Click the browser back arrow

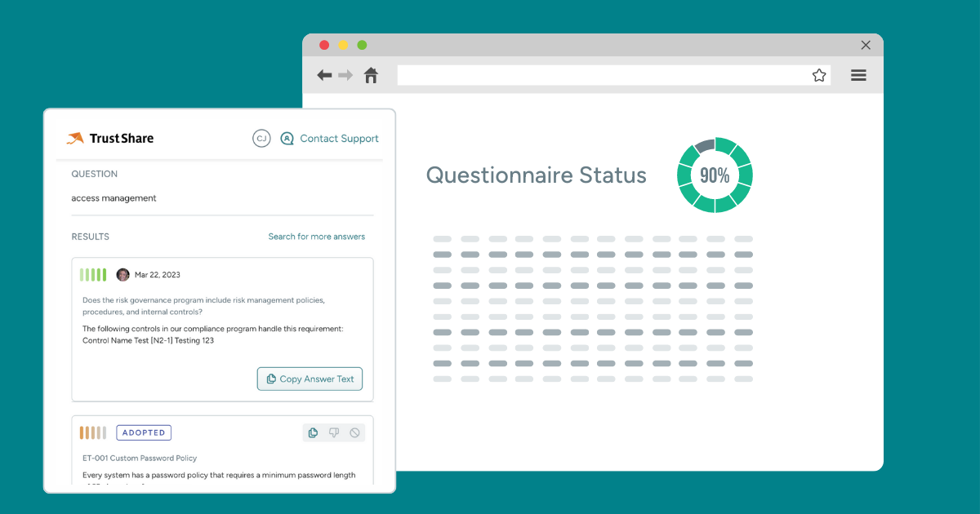pos(324,75)
